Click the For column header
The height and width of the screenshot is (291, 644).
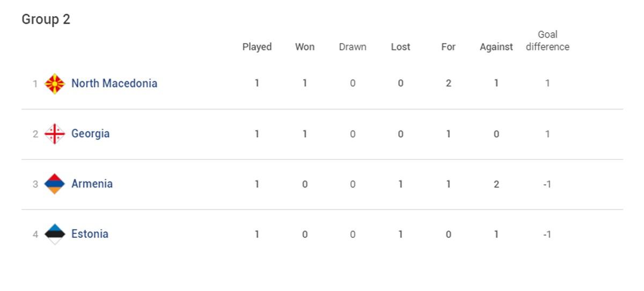click(448, 47)
